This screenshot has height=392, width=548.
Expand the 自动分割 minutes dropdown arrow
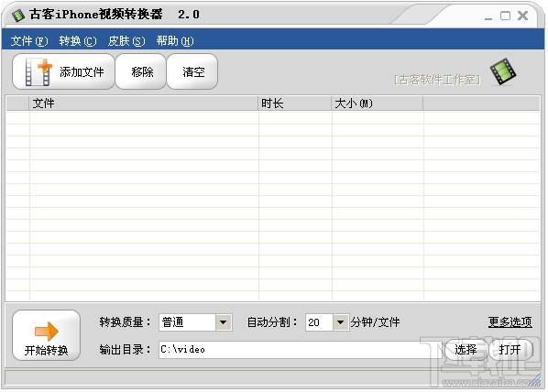340,322
